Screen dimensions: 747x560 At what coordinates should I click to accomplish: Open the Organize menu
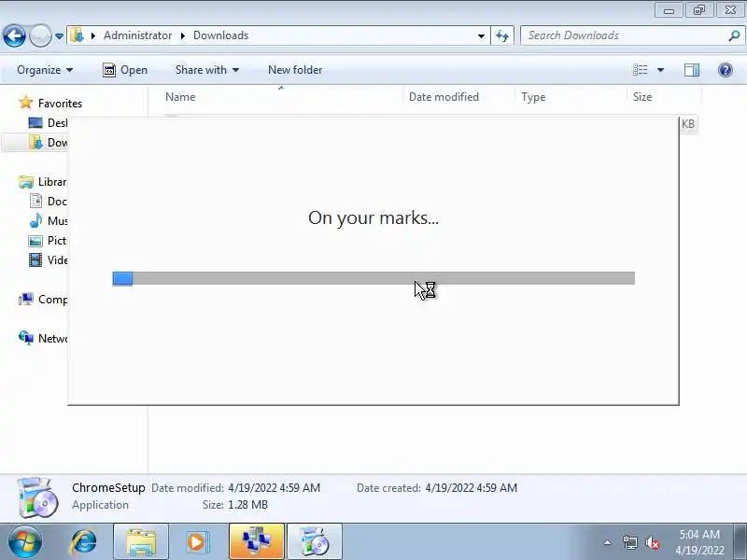(x=45, y=70)
